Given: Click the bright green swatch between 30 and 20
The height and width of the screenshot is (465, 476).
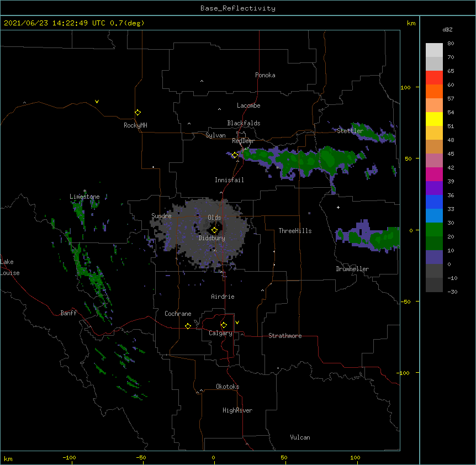Looking at the screenshot, I should coord(434,230).
